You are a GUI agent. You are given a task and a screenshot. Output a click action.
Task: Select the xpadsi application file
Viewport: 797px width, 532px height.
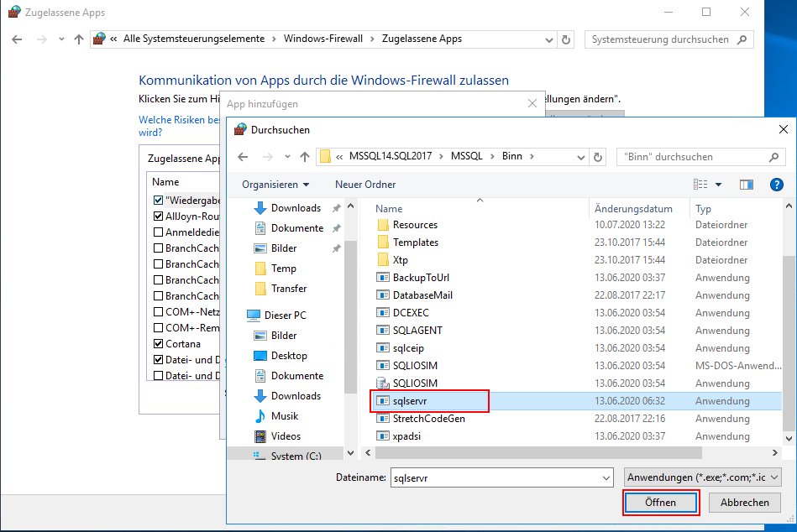[x=406, y=436]
